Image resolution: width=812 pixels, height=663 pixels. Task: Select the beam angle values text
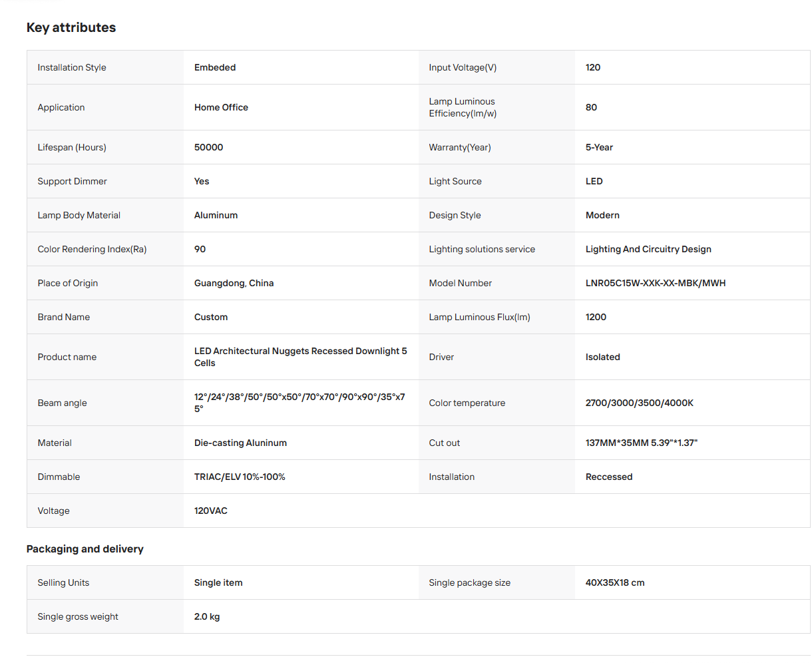(x=300, y=403)
